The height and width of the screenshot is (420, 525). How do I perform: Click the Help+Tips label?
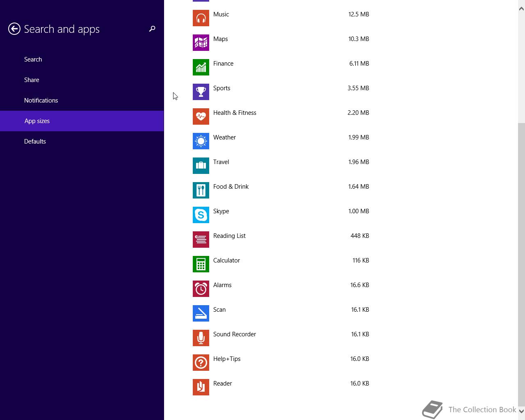click(227, 359)
